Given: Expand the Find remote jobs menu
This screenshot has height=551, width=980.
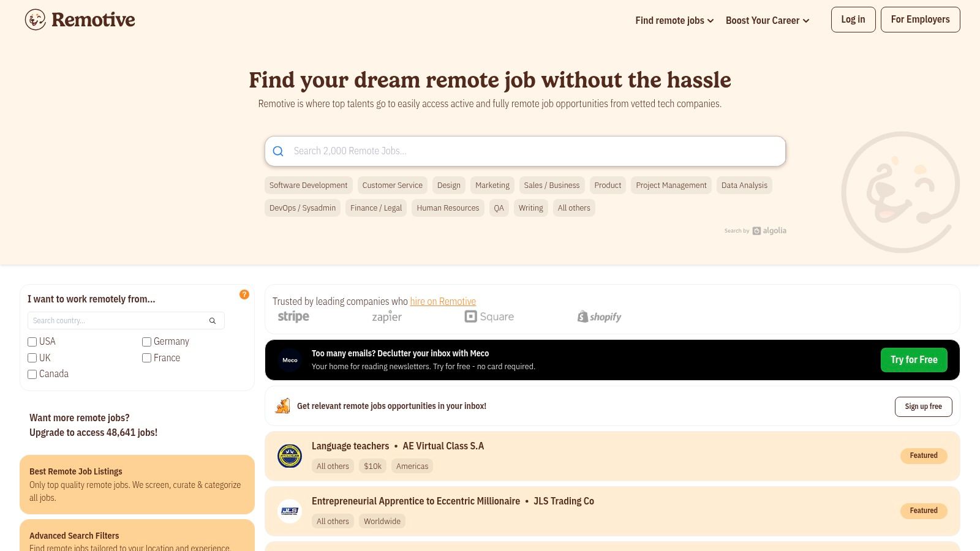Looking at the screenshot, I should pyautogui.click(x=674, y=20).
